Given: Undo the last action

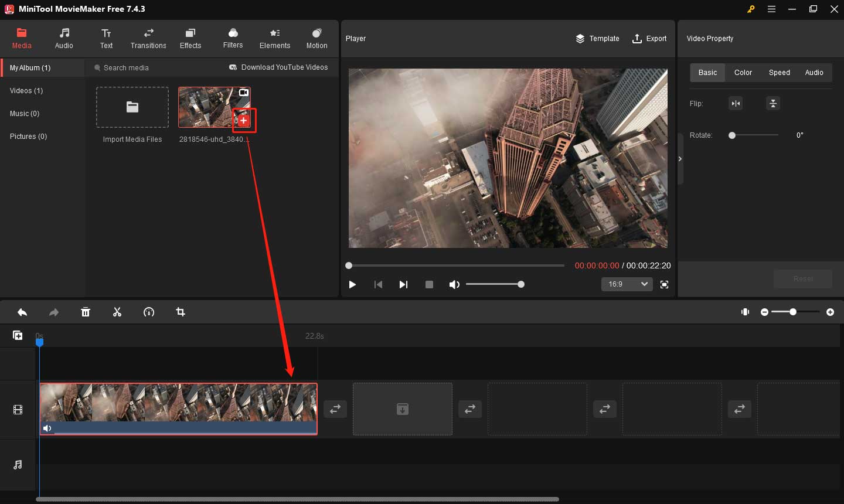Looking at the screenshot, I should [22, 312].
